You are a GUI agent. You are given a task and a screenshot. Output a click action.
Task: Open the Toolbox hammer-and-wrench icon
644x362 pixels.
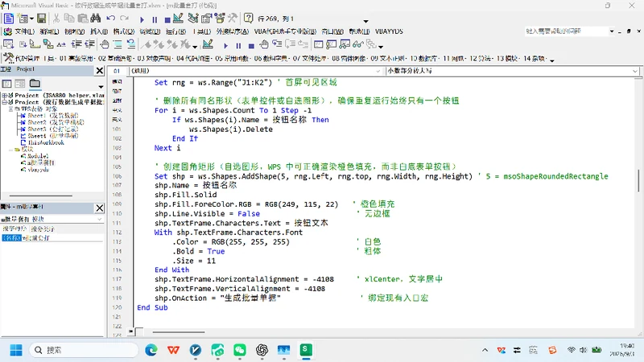233,19
